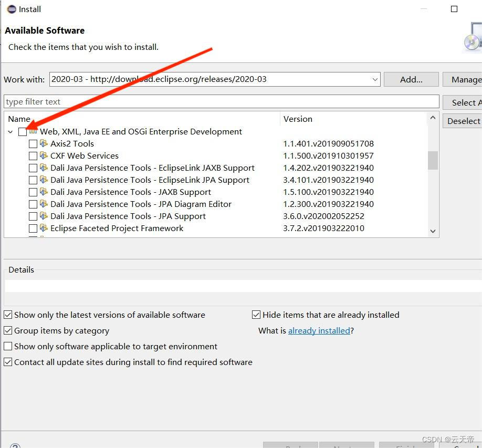Check the JPA Diagram Editor checkbox
Screen dimensions: 482x448
33,204
